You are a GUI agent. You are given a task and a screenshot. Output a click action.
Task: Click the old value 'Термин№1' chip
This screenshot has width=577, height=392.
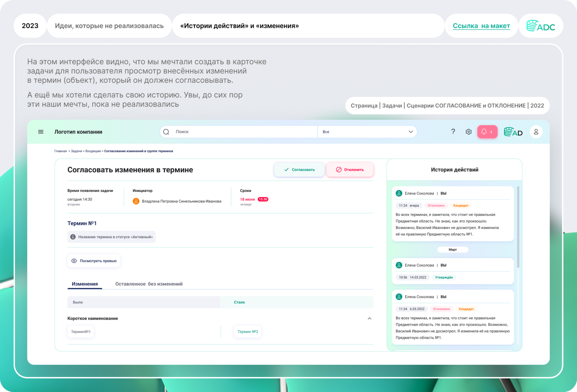tap(81, 332)
